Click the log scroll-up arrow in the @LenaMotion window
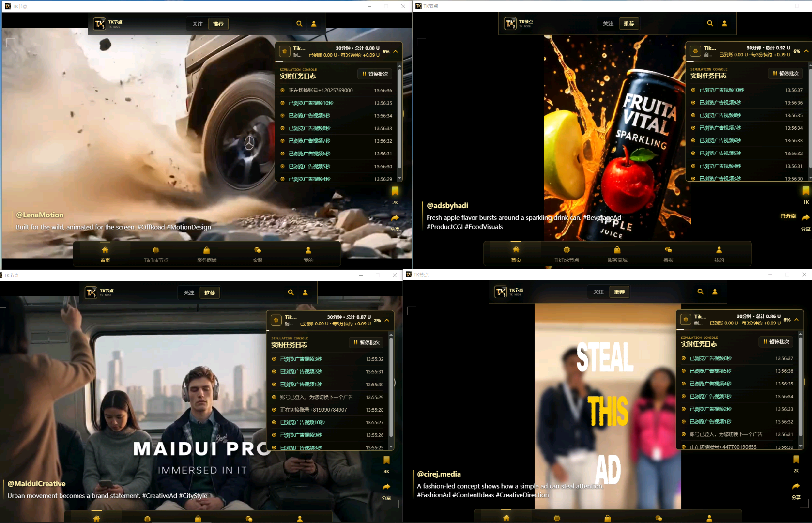This screenshot has height=523, width=812. tap(399, 66)
